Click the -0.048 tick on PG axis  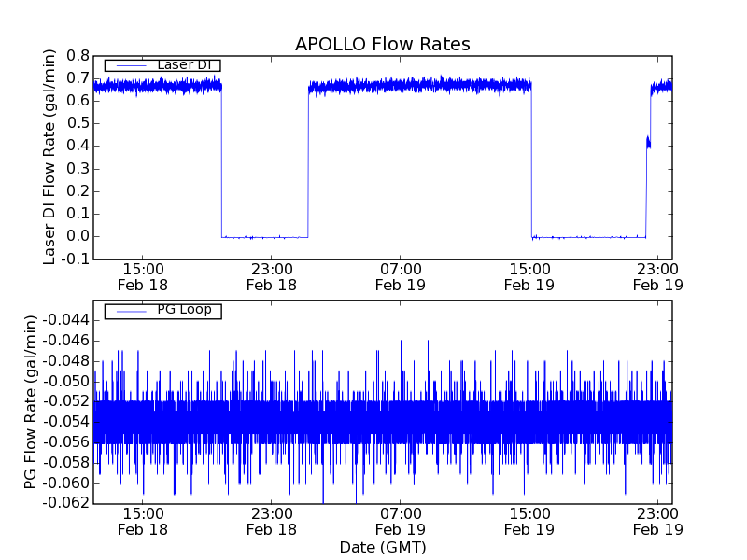[x=65, y=361]
